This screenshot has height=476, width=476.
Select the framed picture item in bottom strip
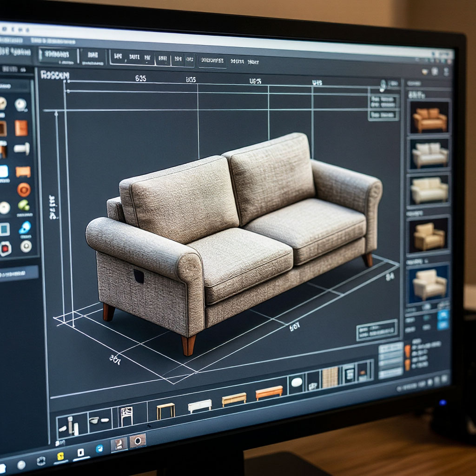tap(349, 374)
